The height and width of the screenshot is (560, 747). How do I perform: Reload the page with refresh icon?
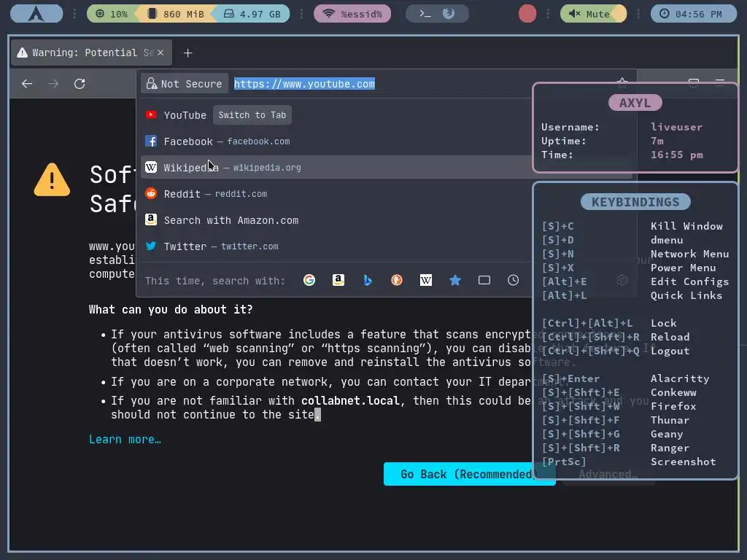(80, 84)
